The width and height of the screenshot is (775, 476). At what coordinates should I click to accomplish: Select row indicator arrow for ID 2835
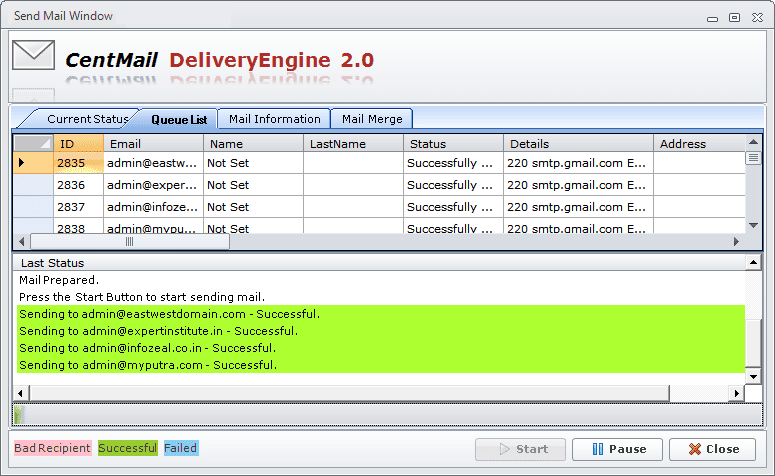click(x=33, y=163)
